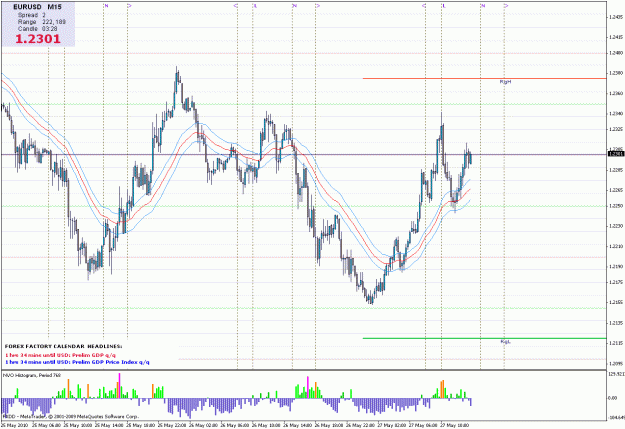Click the MetaQuotes Software Corp. copyright text
The image size is (625, 429).
(x=71, y=416)
